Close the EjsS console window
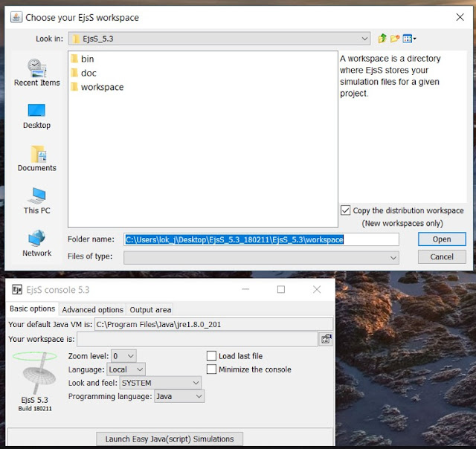 pos(317,289)
